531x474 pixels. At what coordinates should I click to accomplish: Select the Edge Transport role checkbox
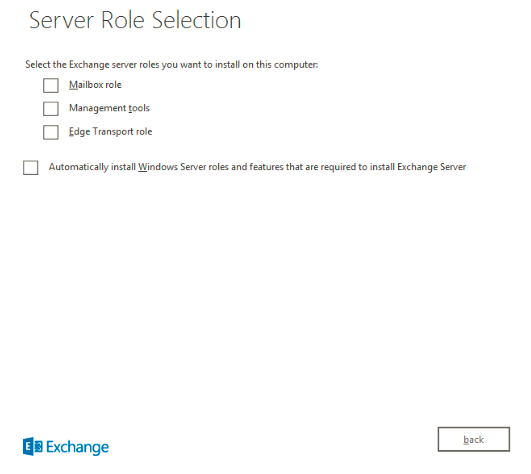[x=51, y=132]
